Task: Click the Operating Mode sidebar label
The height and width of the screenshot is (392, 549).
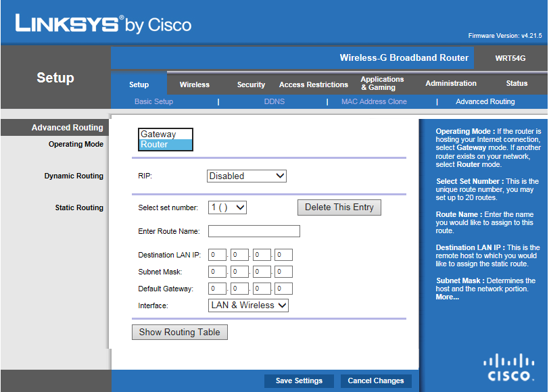Action: [x=76, y=144]
